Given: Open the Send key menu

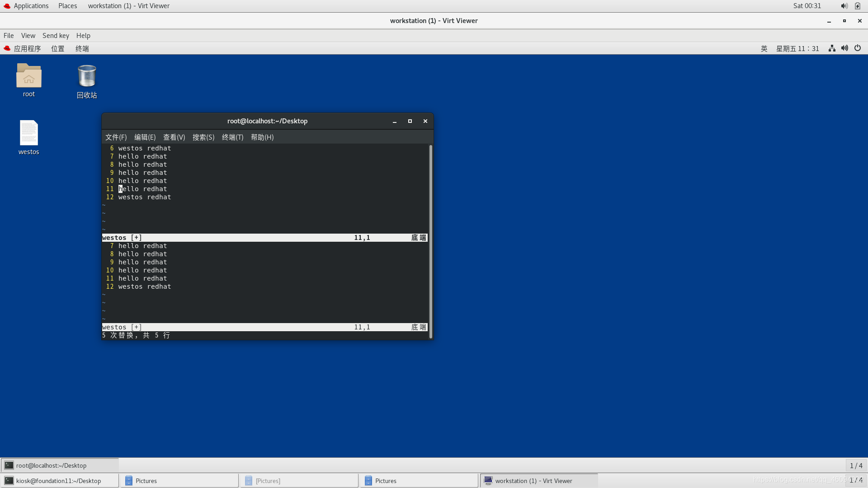Looking at the screenshot, I should coord(56,36).
